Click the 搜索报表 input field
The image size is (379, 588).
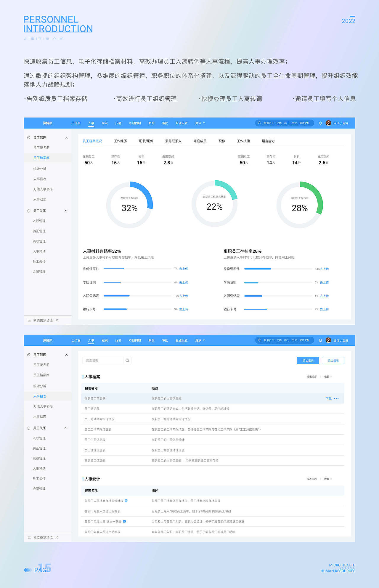coord(103,361)
